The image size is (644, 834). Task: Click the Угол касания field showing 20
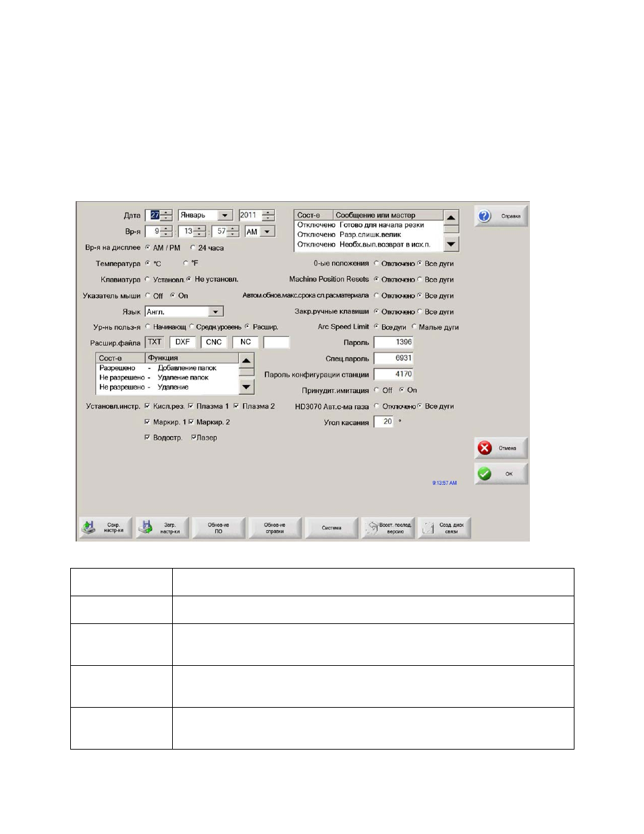[383, 421]
